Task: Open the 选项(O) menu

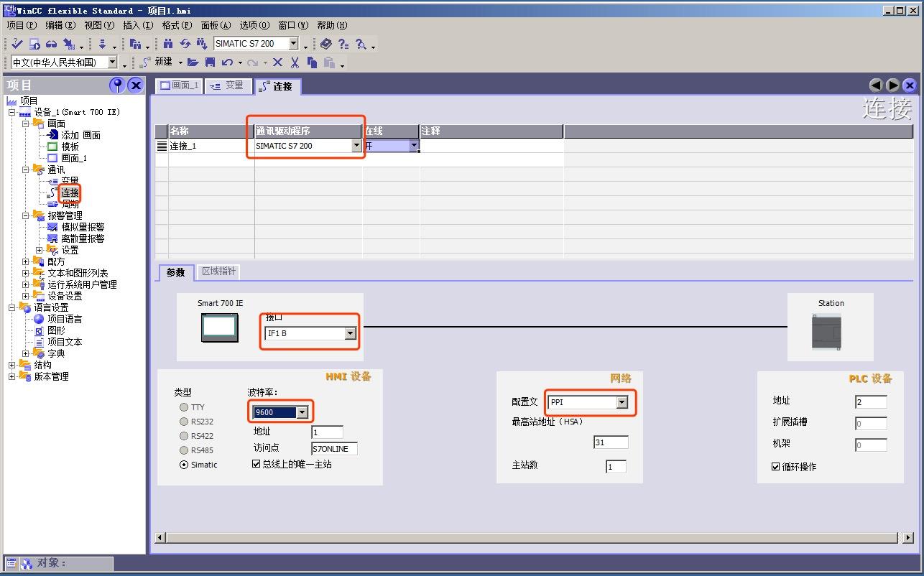Action: coord(254,25)
